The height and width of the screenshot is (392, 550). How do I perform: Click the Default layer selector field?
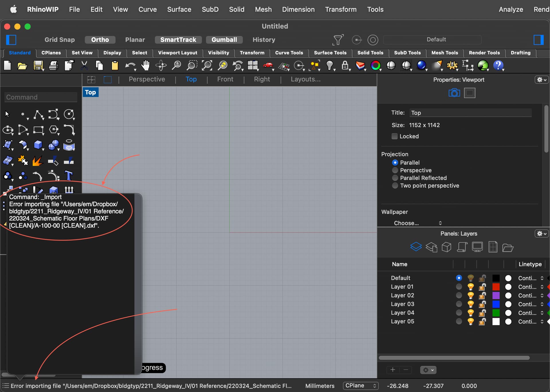[x=432, y=39]
